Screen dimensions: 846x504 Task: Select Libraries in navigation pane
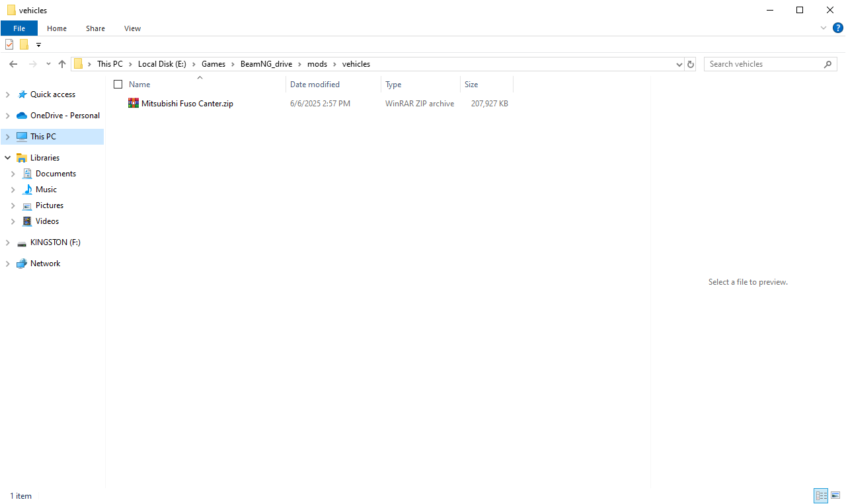tap(45, 158)
